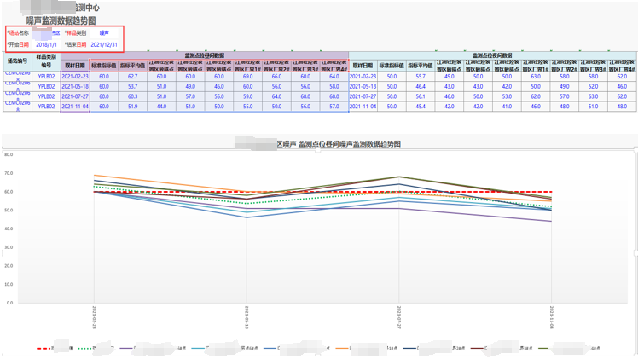Click the 场站编号 column header

click(18, 61)
